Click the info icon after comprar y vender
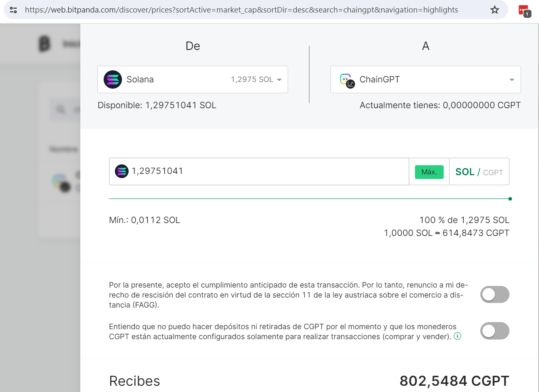The image size is (539, 392). [x=457, y=336]
